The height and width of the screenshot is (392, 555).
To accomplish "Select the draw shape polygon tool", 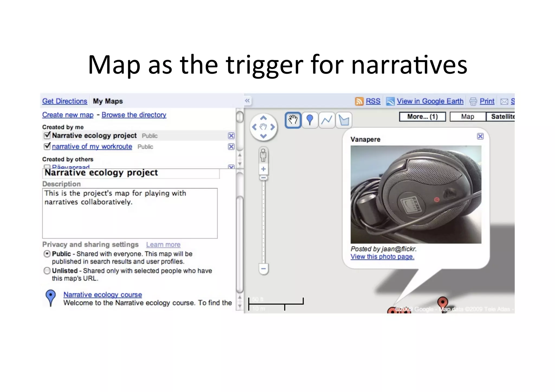I will [344, 120].
